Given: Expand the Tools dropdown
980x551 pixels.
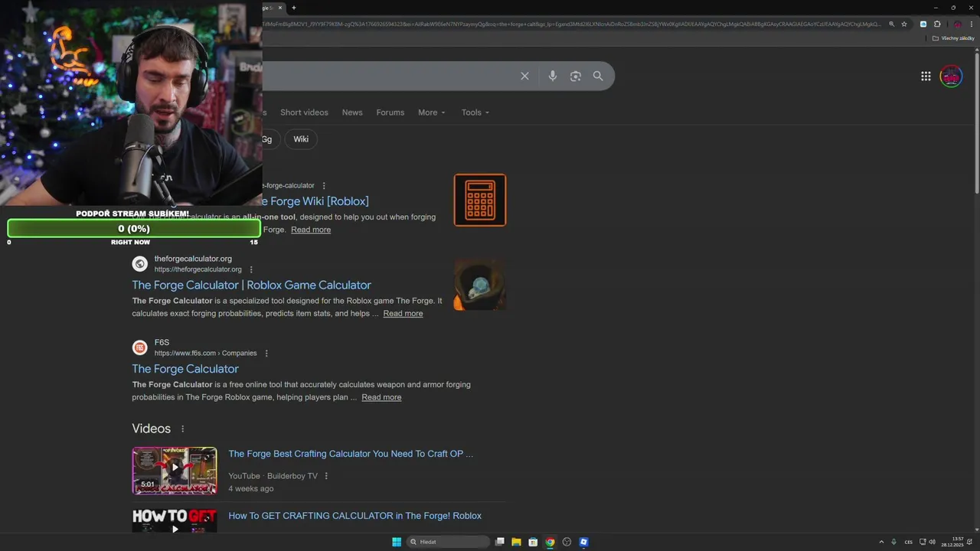Looking at the screenshot, I should coord(475,112).
